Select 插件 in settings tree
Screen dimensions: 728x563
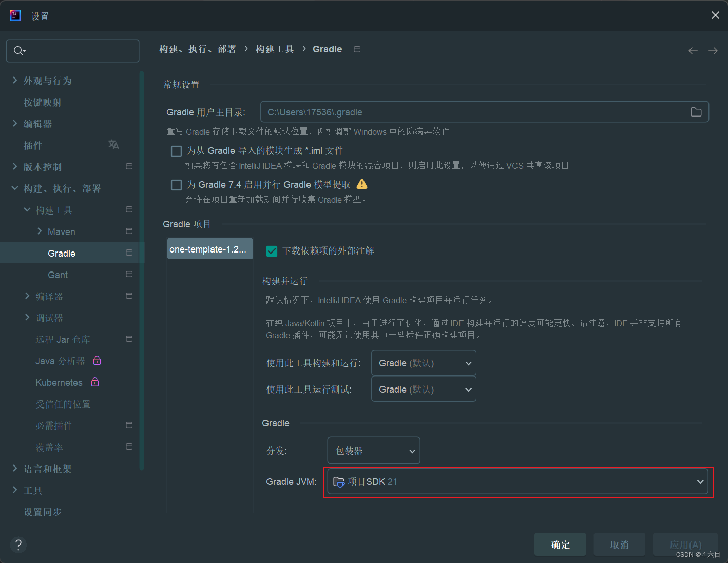click(x=33, y=145)
